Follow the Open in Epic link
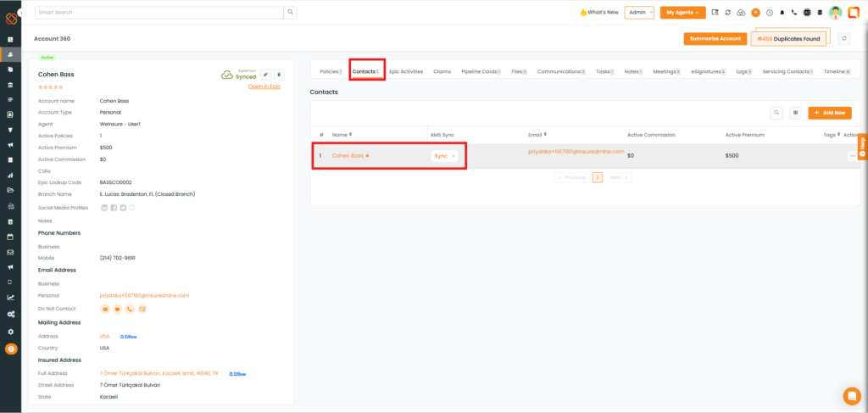This screenshot has width=868, height=413. pos(264,87)
